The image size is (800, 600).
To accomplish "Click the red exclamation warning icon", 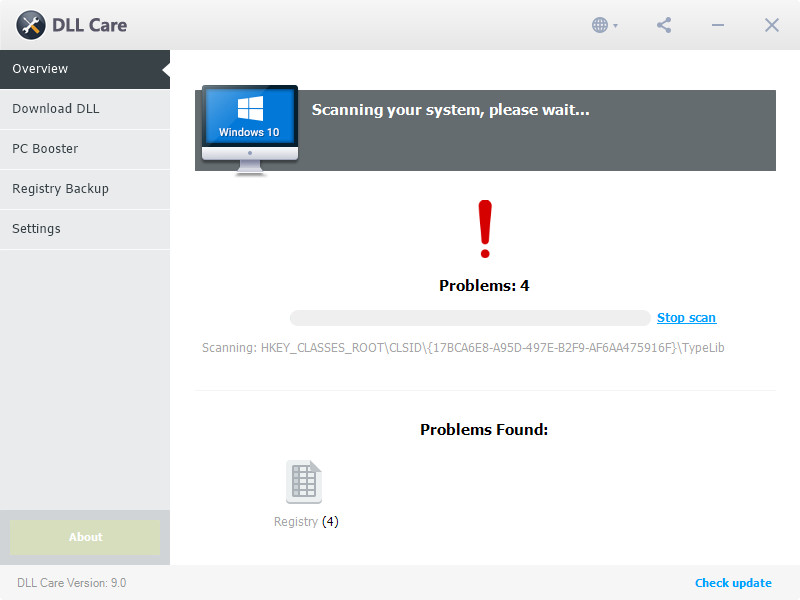I will 485,229.
